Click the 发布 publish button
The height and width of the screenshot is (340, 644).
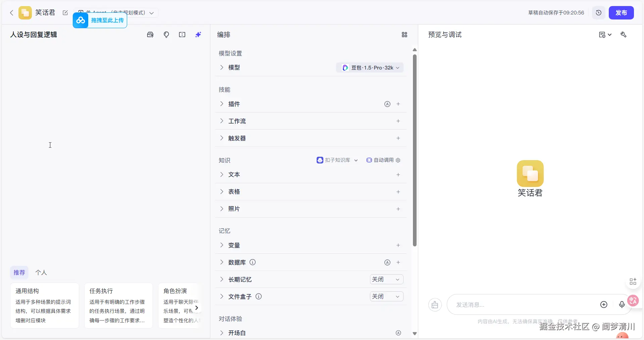621,13
